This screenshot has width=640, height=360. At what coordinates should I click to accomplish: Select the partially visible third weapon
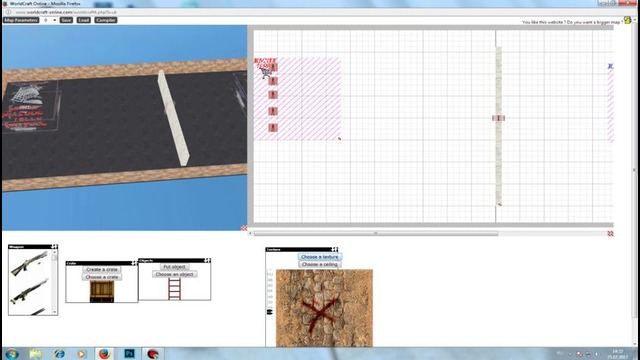(38, 311)
